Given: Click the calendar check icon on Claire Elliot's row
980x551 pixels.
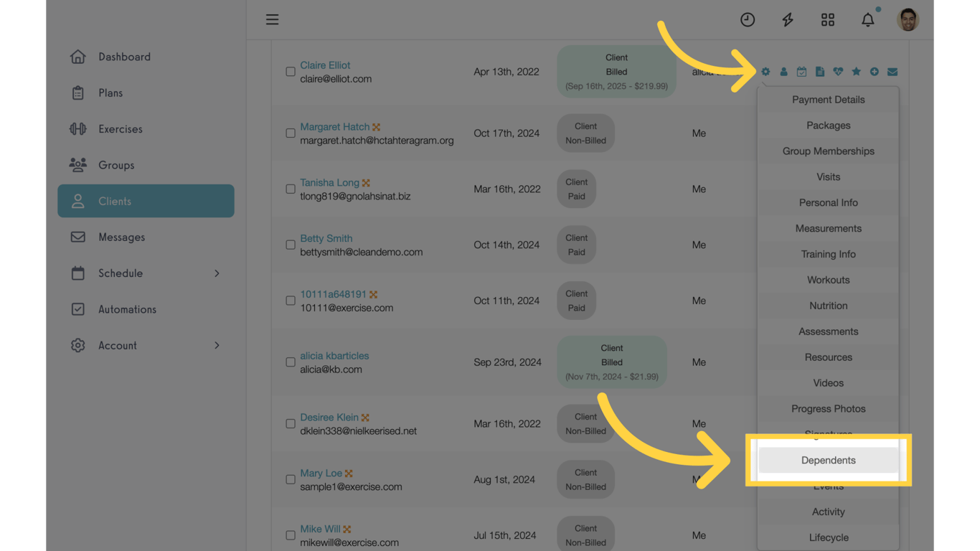Looking at the screenshot, I should [801, 72].
